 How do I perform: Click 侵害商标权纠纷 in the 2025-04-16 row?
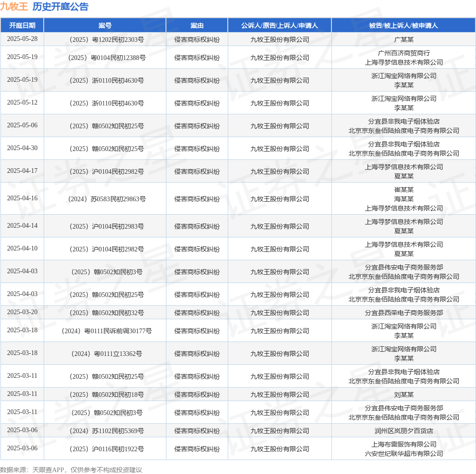197,199
